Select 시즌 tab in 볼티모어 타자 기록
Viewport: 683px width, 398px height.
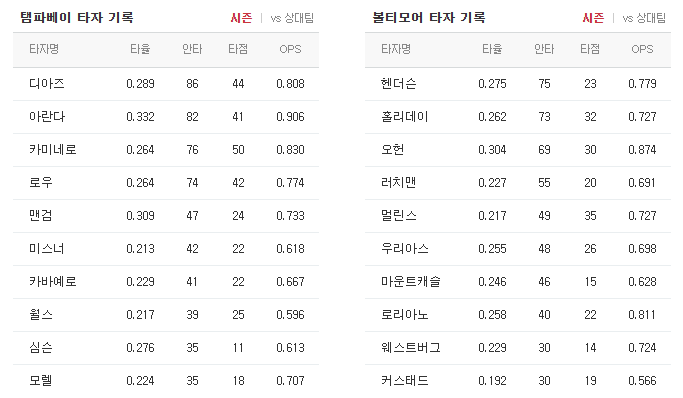(593, 18)
